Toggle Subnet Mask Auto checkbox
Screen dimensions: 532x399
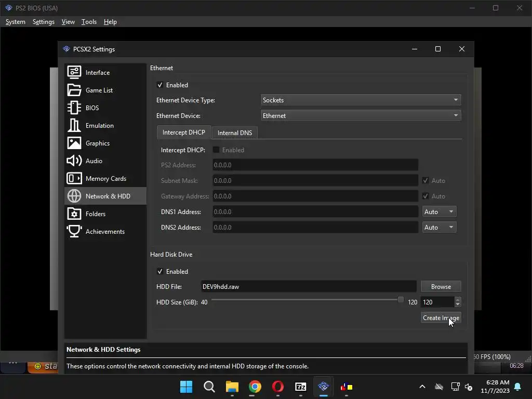425,180
